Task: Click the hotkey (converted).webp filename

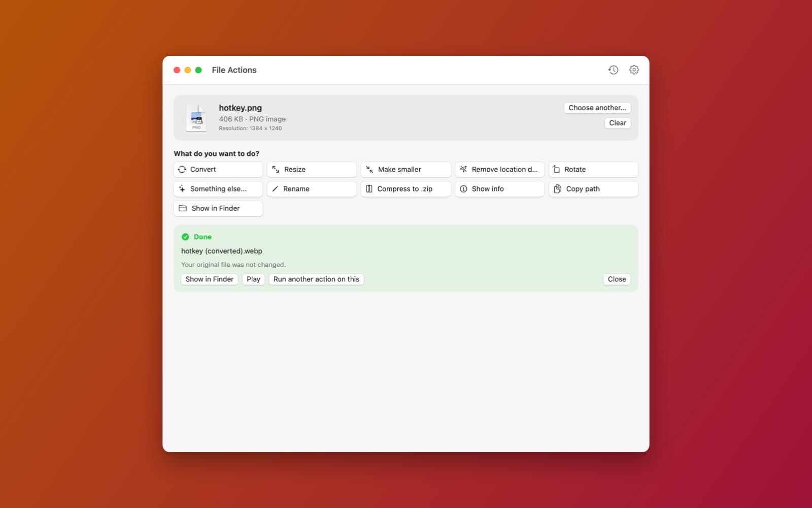Action: pos(222,251)
